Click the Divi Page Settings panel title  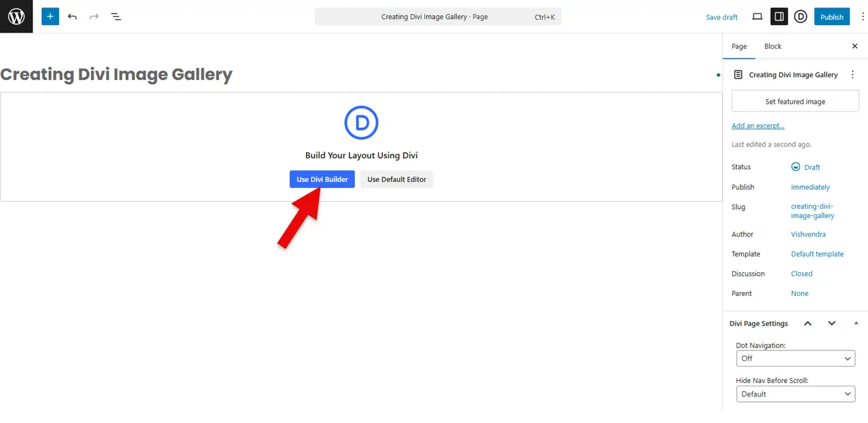759,324
